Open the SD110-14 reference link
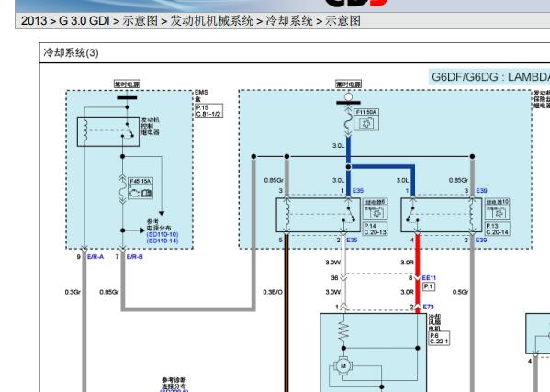The image size is (550, 392). (x=163, y=241)
